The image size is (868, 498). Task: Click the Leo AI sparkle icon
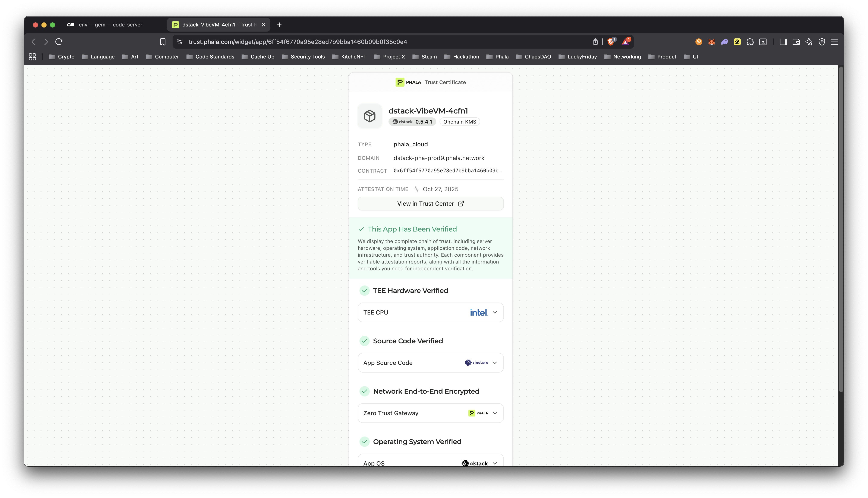809,42
